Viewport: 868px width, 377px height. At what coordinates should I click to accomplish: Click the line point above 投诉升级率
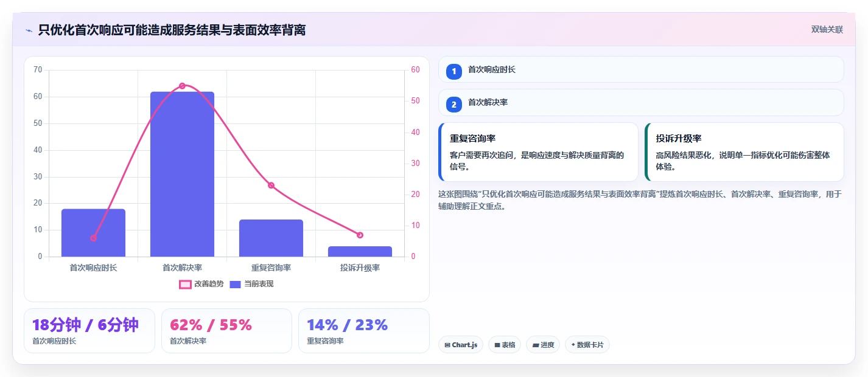tap(360, 235)
